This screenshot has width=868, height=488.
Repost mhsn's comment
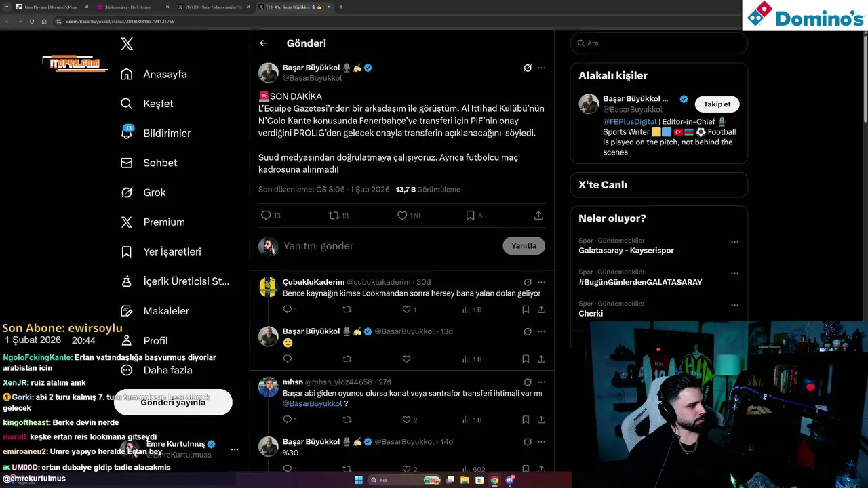point(347,420)
